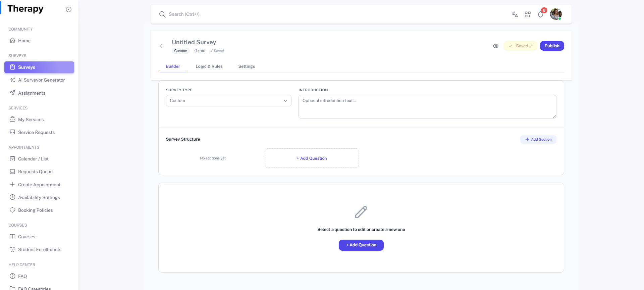644x290 pixels.
Task: Click the Add Section button
Action: (x=538, y=139)
